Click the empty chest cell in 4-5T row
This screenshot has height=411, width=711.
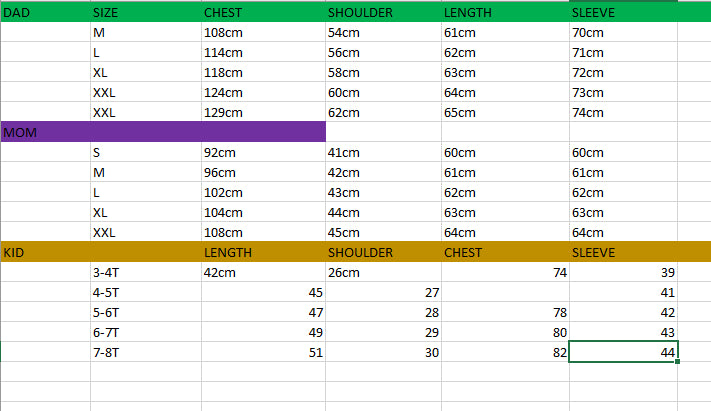[x=505, y=292]
